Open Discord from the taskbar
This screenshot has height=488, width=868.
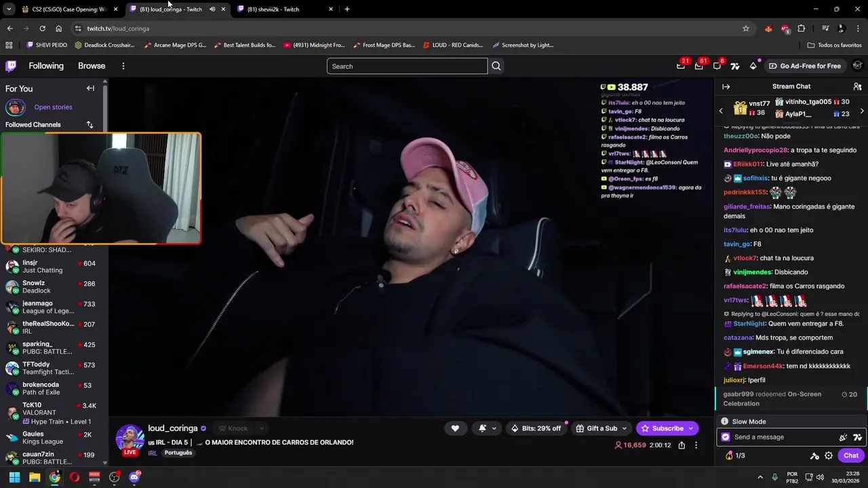[134, 477]
